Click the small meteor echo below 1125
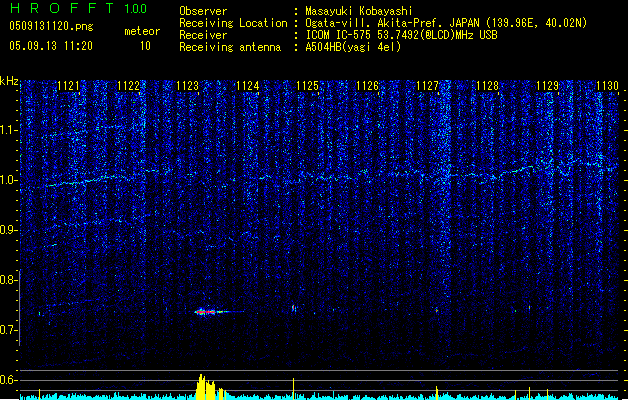This screenshot has width=629, height=400. [294, 308]
